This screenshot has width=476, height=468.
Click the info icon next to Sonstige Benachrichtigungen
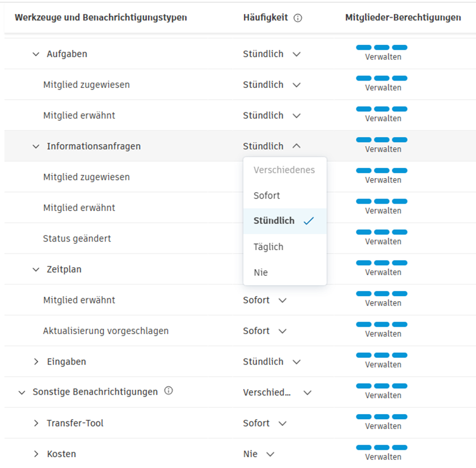click(x=169, y=390)
